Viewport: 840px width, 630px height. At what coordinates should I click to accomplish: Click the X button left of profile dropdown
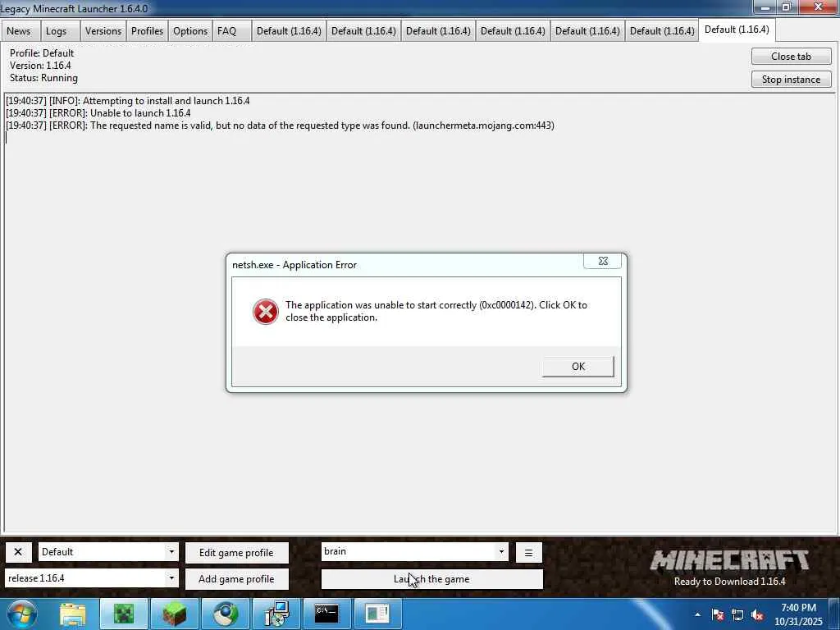[18, 552]
